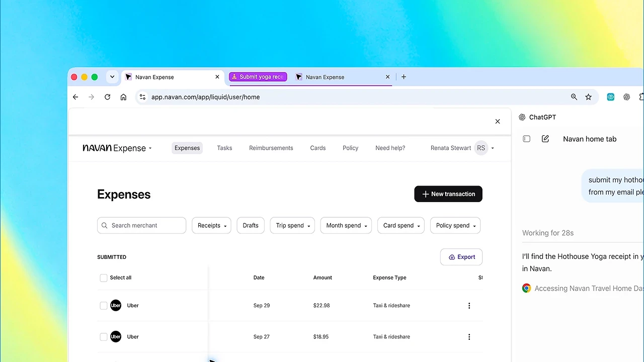Viewport: 644px width, 362px height.
Task: Open three-dot menu for Sep 27 Uber
Action: 469,337
